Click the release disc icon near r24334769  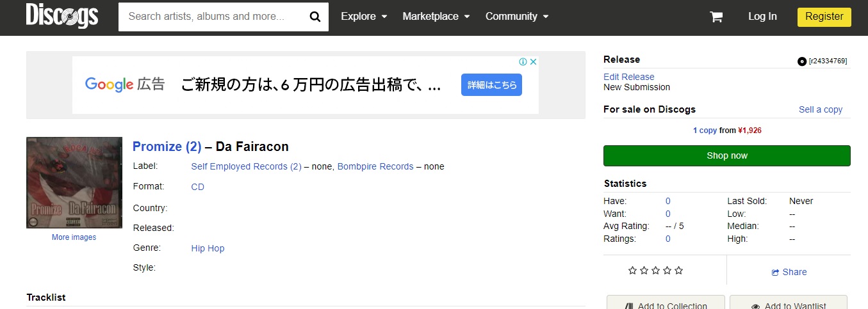pos(801,61)
